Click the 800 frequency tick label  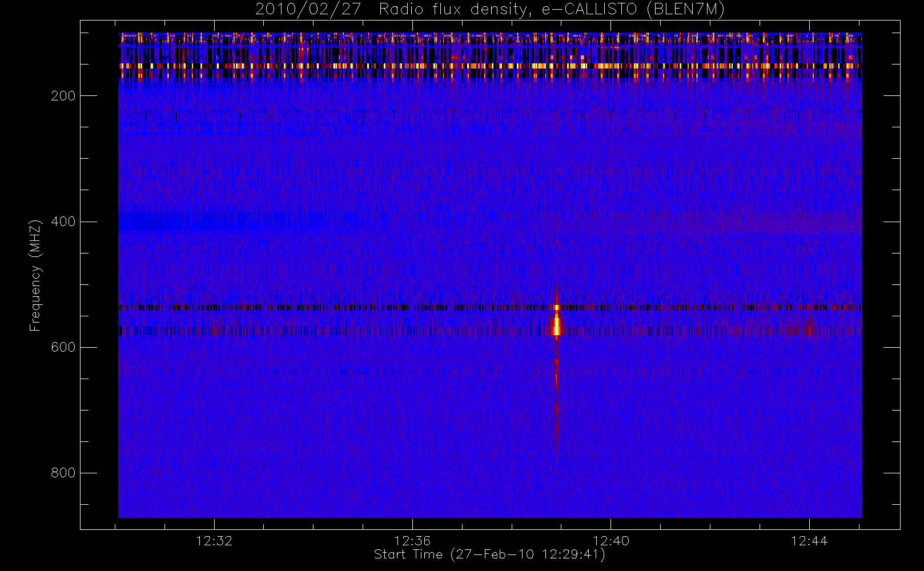click(x=63, y=473)
